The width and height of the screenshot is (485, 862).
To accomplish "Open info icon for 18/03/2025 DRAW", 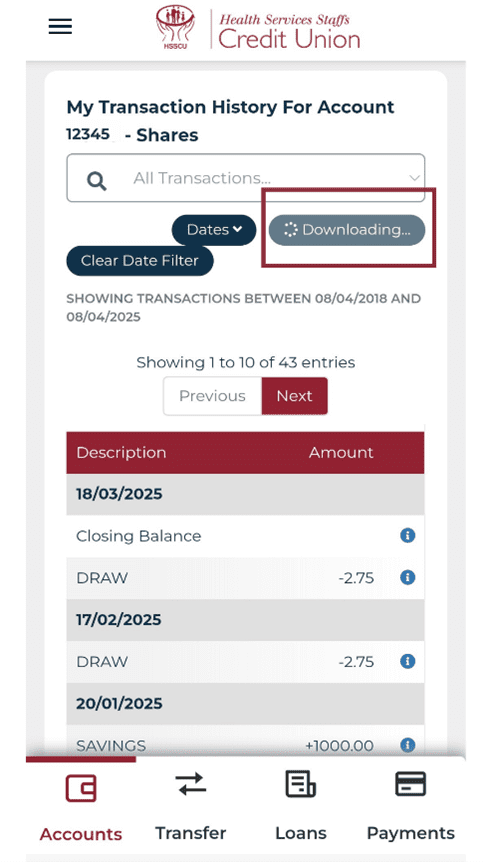I will (x=407, y=577).
